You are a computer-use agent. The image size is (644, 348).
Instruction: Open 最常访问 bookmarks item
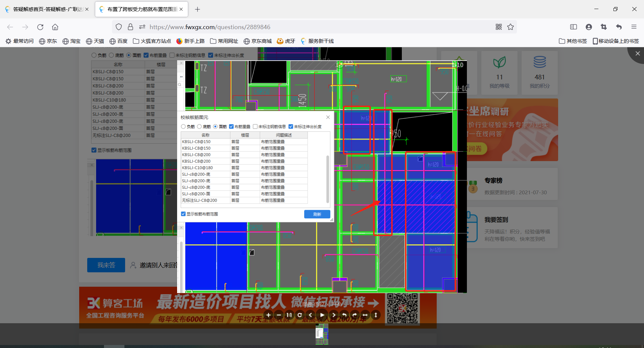(x=19, y=41)
